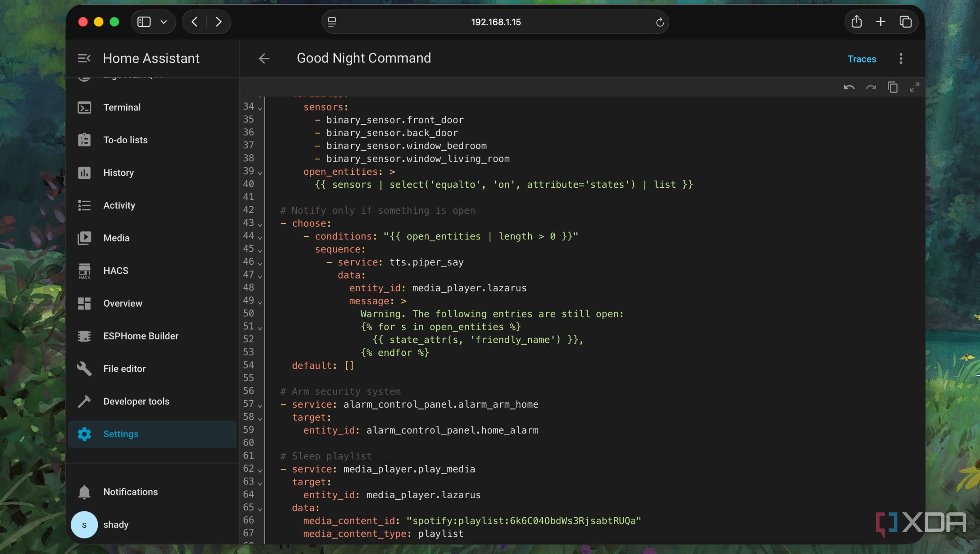Open the Terminal sidebar icon
The width and height of the screenshot is (980, 554).
[84, 108]
